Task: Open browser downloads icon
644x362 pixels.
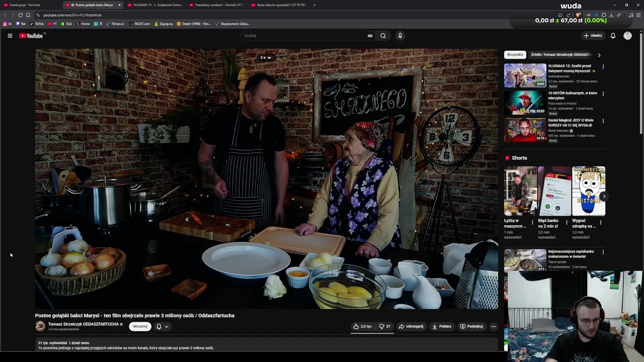Action: (611, 15)
